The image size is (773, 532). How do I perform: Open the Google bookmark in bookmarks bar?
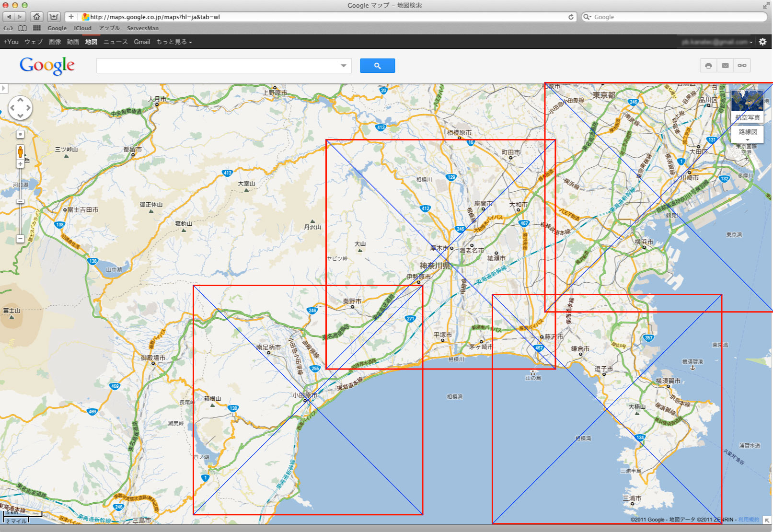coord(57,28)
